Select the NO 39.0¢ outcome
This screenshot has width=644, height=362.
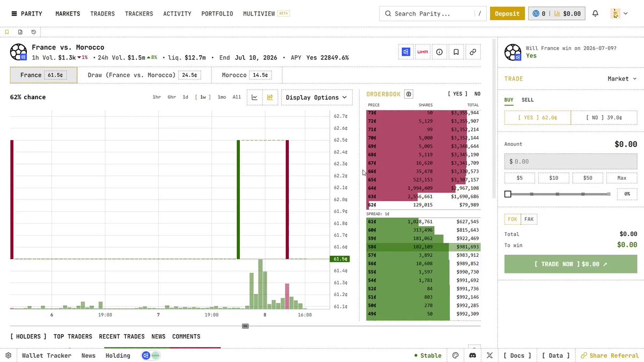(604, 117)
